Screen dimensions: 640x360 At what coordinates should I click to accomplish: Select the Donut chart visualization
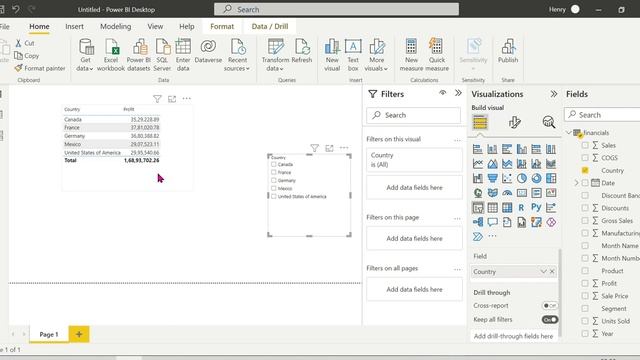[x=536, y=178]
